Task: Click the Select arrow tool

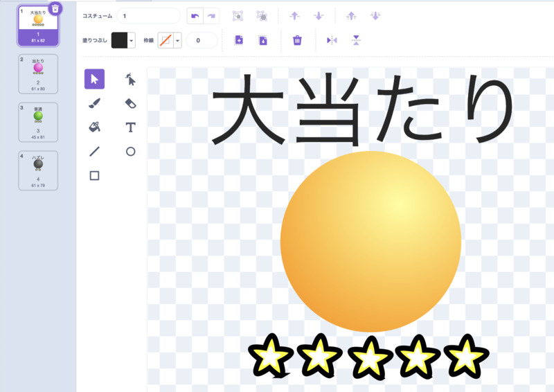Action: pyautogui.click(x=94, y=80)
